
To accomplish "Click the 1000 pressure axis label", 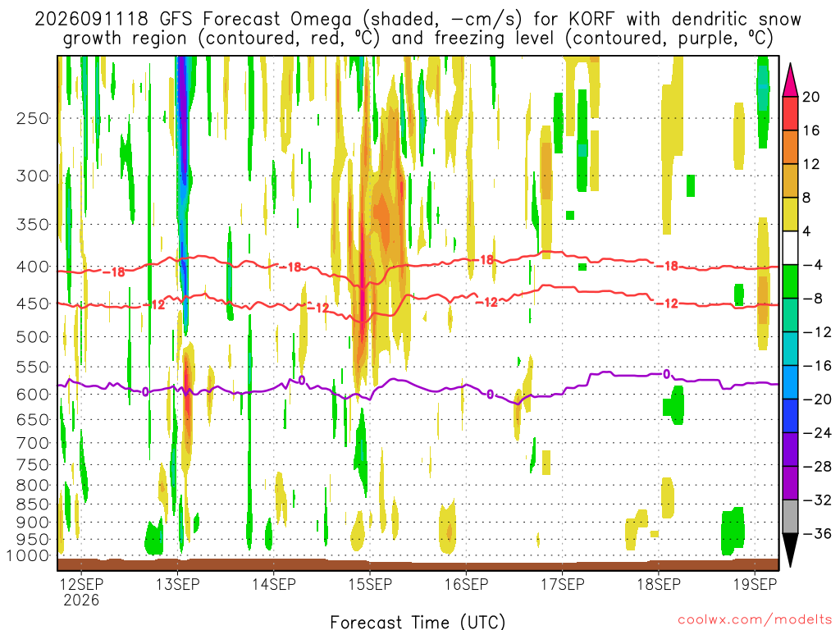I will point(29,555).
